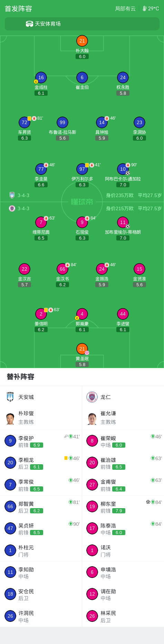This screenshot has height=644, width=164.
Task: Open player 10 阿布巴卡尔-通加拉 goal scorer
Action: pyautogui.click(x=123, y=169)
